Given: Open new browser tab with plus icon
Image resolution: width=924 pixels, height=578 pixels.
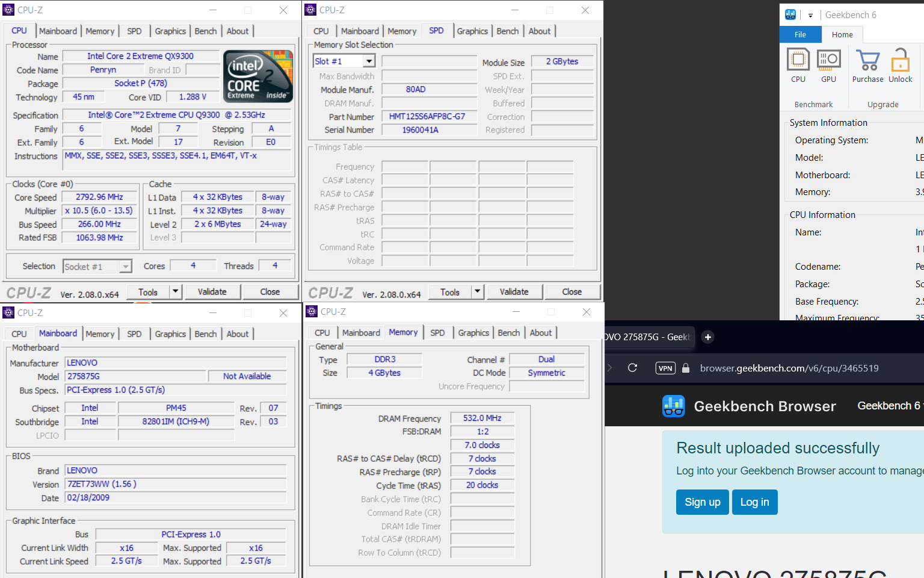Looking at the screenshot, I should coord(708,337).
